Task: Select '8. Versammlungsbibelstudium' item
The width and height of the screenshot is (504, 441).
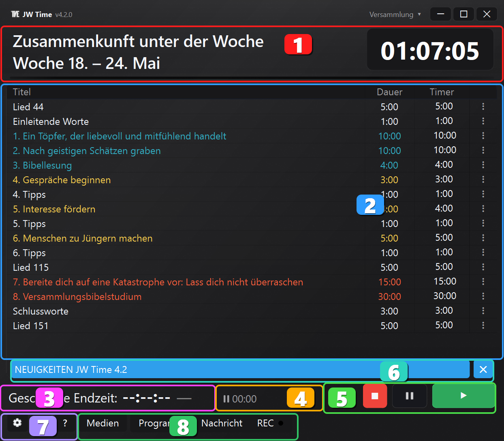Action: click(77, 297)
